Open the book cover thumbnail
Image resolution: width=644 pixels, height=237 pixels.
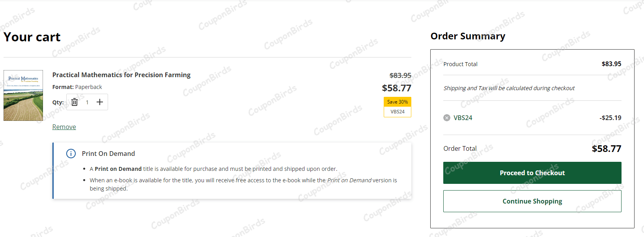coord(23,95)
